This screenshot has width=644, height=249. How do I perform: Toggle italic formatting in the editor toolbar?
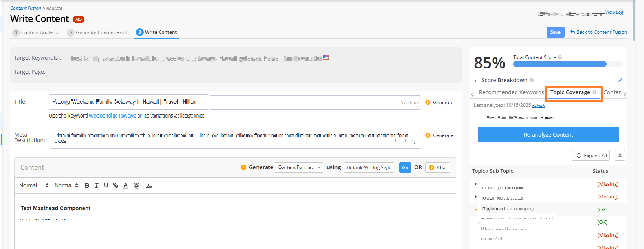[x=96, y=185]
